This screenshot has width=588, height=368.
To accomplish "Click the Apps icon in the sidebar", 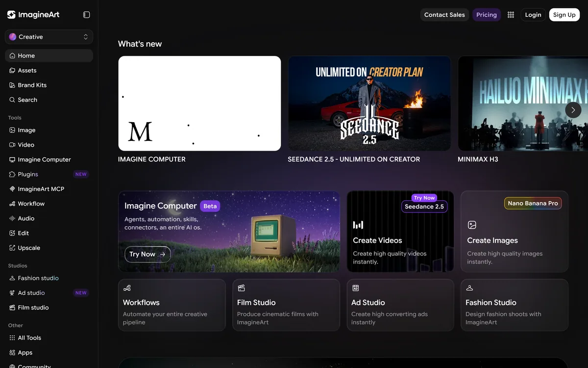I will [13, 353].
